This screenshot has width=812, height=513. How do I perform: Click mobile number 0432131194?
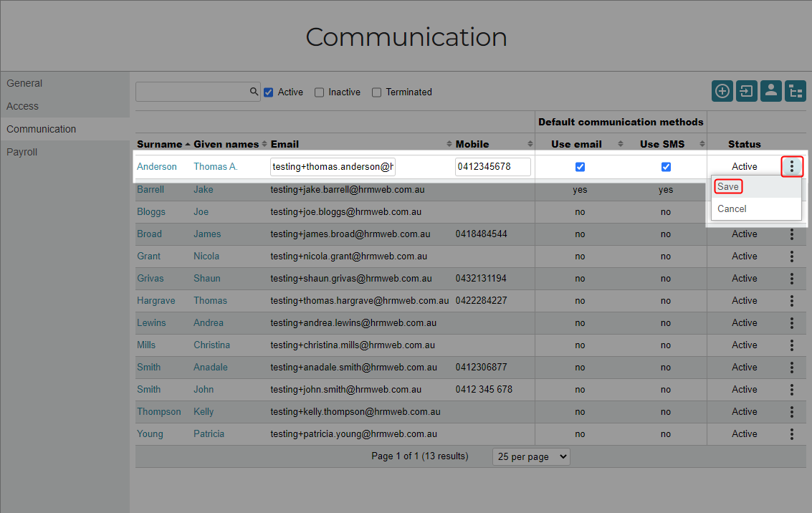coord(481,279)
